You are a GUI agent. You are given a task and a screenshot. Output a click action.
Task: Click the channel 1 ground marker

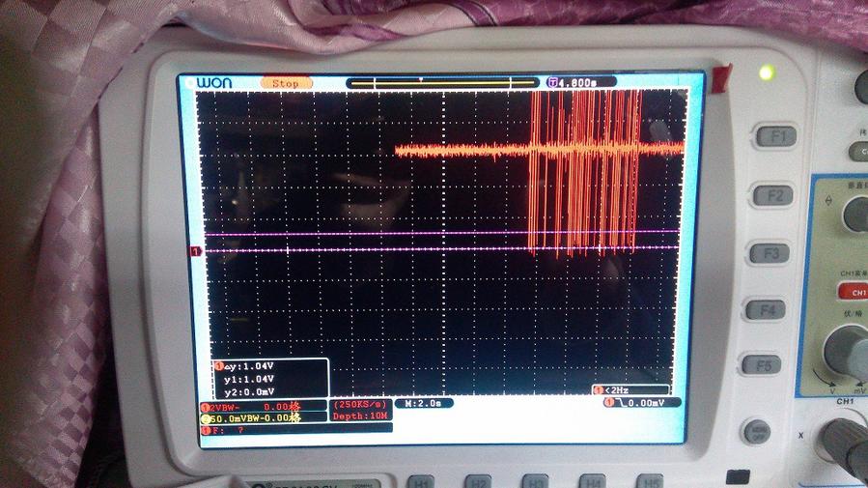tap(197, 251)
